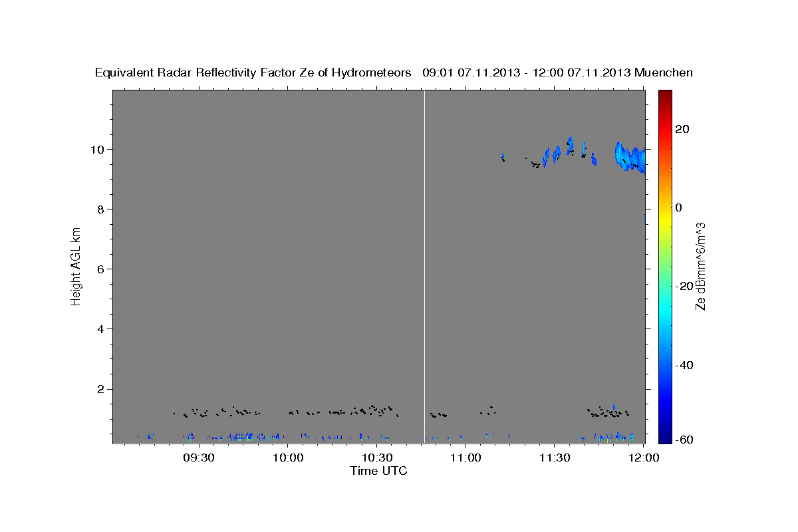This screenshot has height=532, width=798.
Task: Click the dark red top of the colorbar
Action: [x=665, y=95]
